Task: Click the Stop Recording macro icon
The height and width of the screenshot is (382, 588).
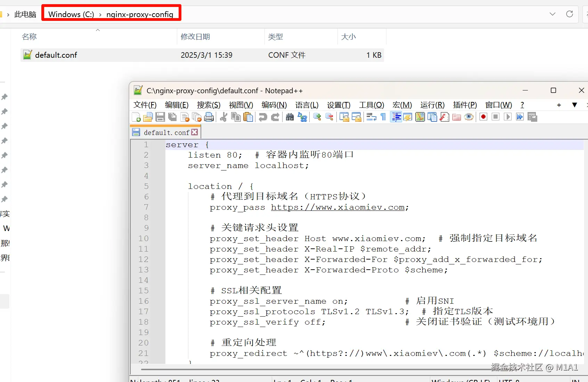Action: 496,117
